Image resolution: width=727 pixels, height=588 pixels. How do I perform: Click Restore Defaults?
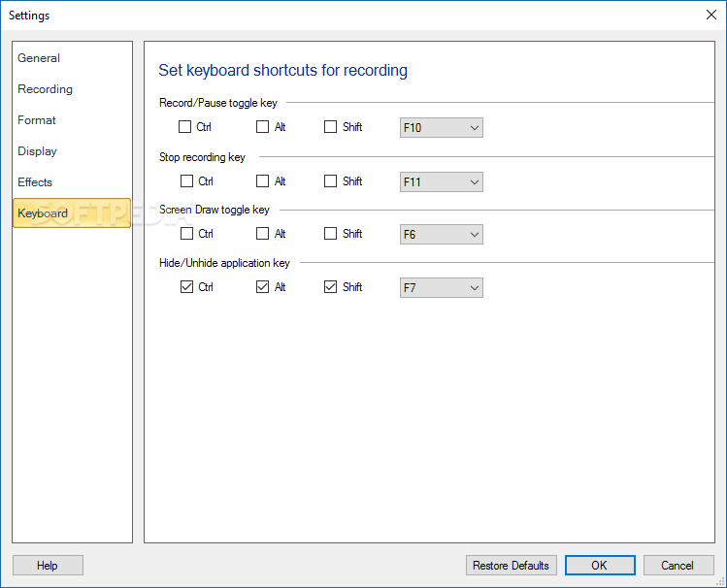tap(511, 566)
